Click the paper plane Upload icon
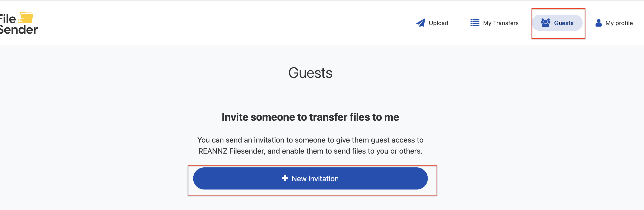 (420, 23)
